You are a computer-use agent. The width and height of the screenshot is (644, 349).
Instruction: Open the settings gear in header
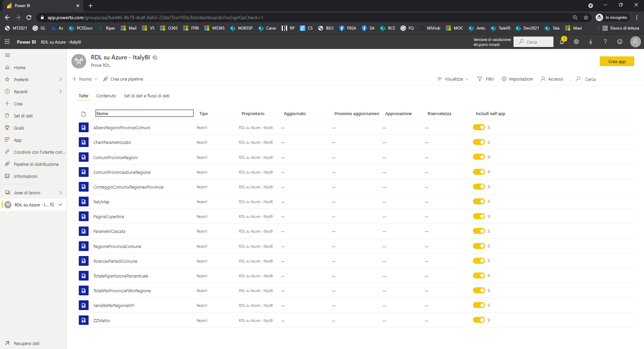pyautogui.click(x=576, y=42)
